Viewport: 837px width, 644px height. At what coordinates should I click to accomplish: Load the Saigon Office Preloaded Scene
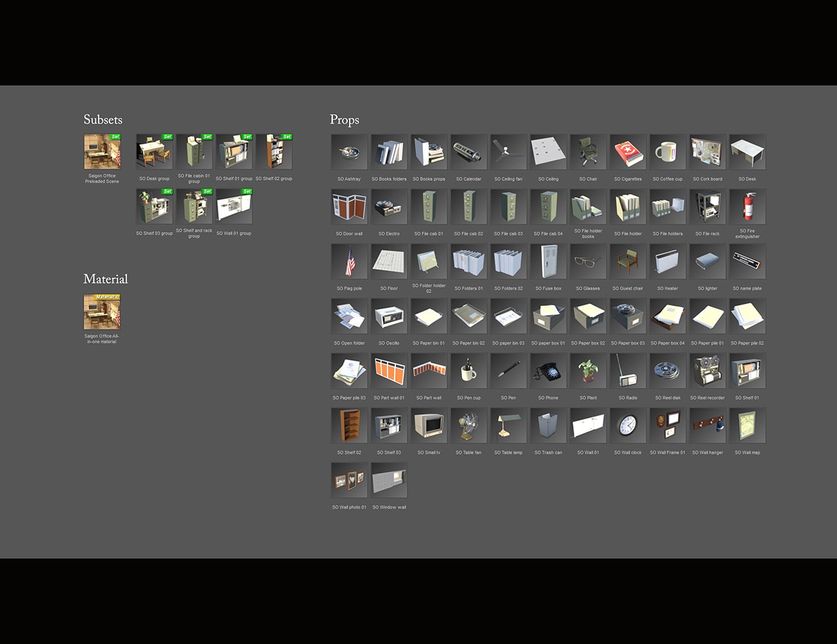tap(102, 152)
